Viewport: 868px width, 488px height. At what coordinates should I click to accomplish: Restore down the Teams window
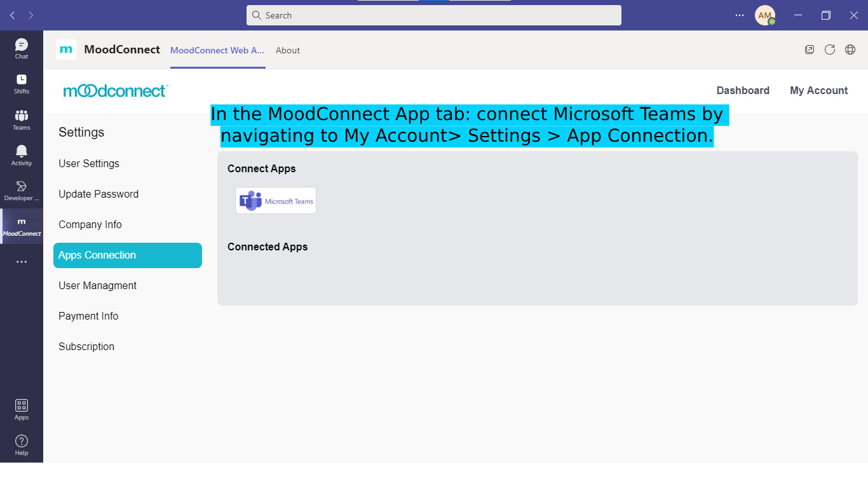point(826,15)
